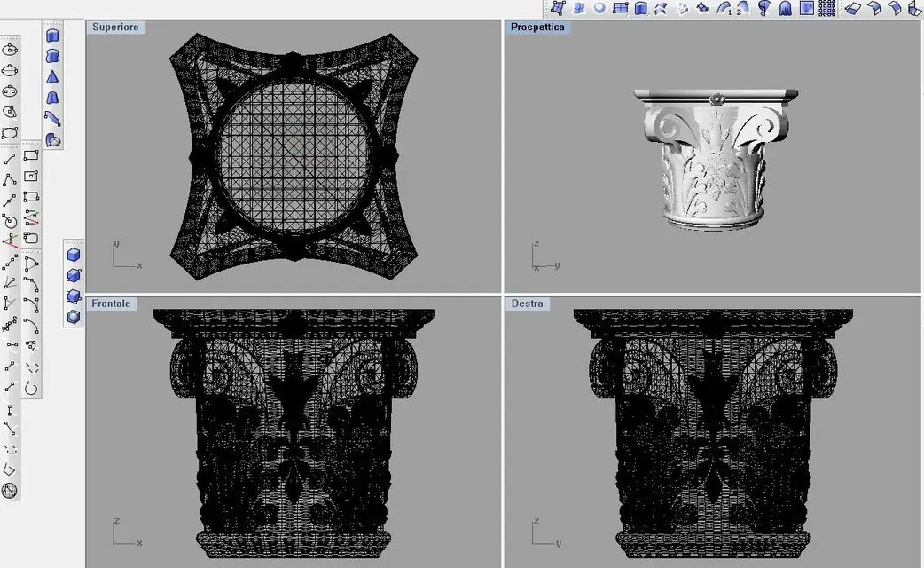Select the corner-to-corner Rectangle tool
924x568 pixels.
31,155
